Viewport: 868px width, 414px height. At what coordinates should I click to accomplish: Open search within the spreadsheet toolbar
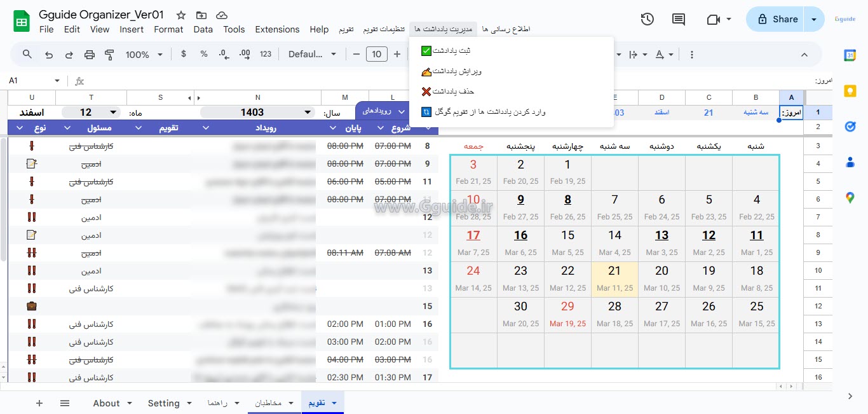pyautogui.click(x=27, y=54)
